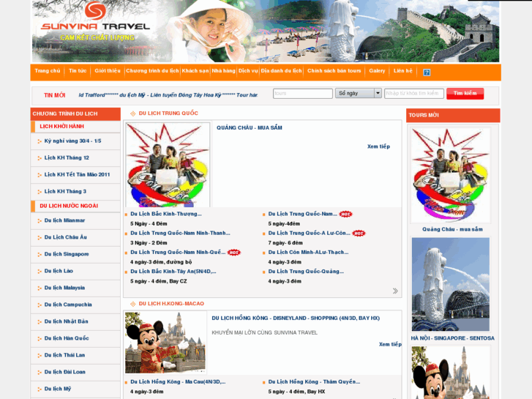Open Du Lịch Côn Minh-ALư-Thạch... link

tap(308, 253)
